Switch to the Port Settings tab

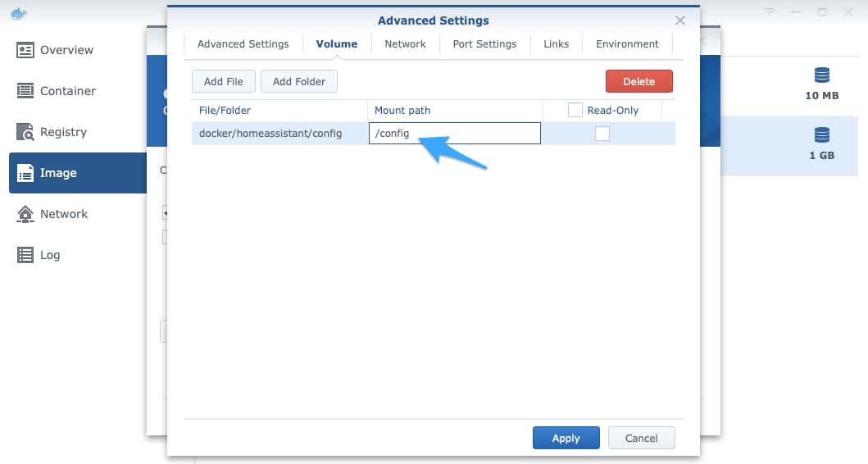click(484, 43)
